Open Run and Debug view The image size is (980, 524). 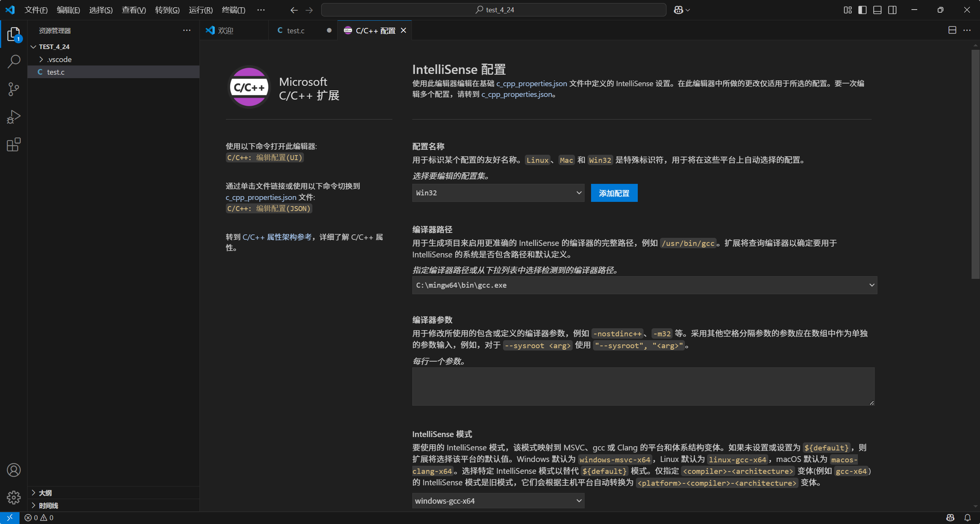[x=14, y=117]
